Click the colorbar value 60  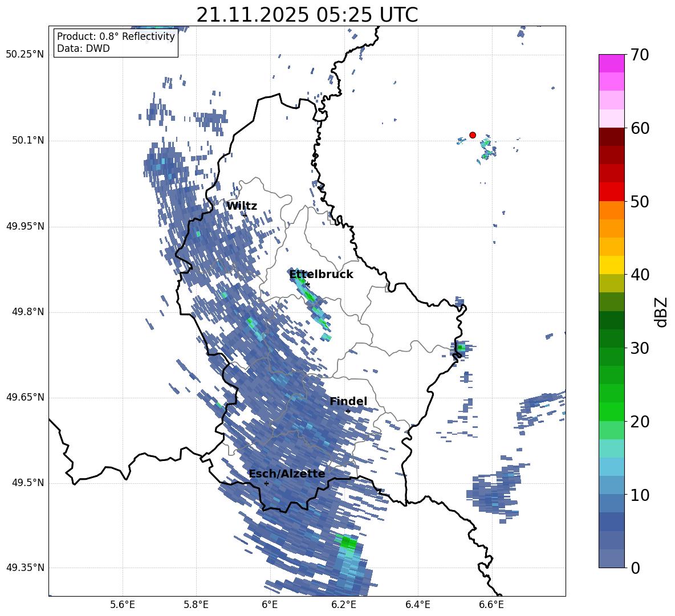[x=640, y=128]
